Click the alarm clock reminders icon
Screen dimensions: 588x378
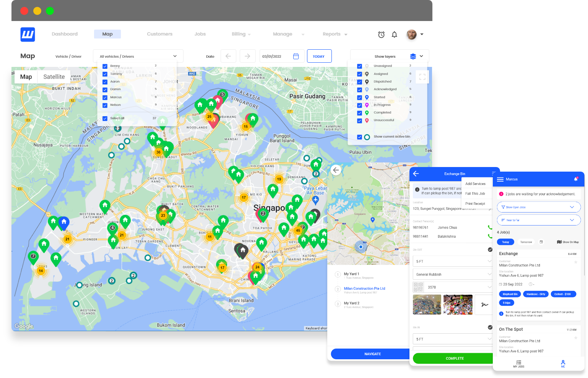[381, 34]
